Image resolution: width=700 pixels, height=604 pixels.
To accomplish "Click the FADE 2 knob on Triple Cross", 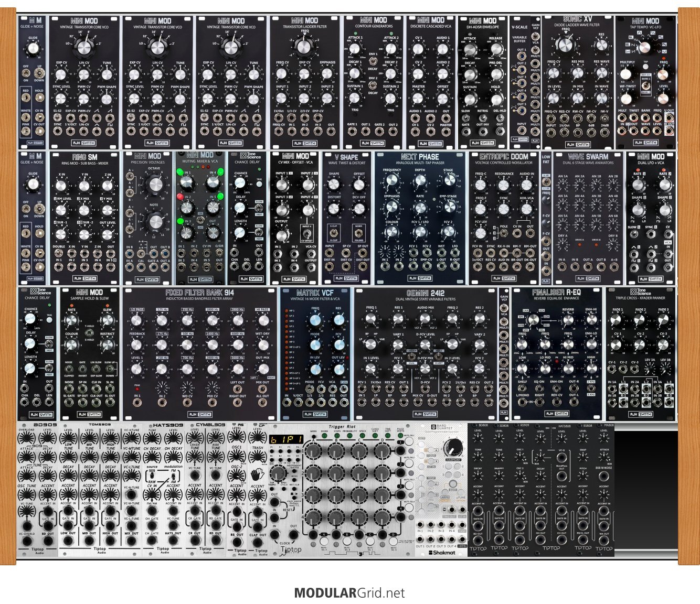I will pos(640,320).
